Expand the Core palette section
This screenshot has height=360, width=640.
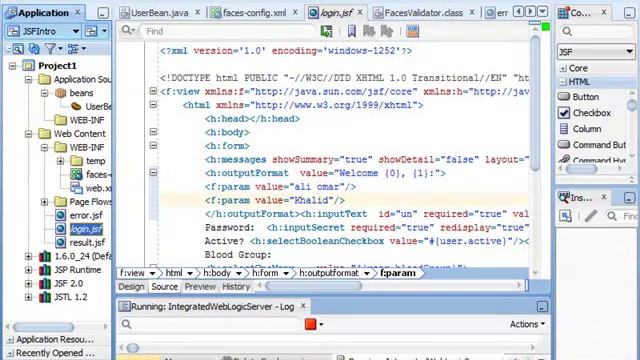tap(563, 69)
